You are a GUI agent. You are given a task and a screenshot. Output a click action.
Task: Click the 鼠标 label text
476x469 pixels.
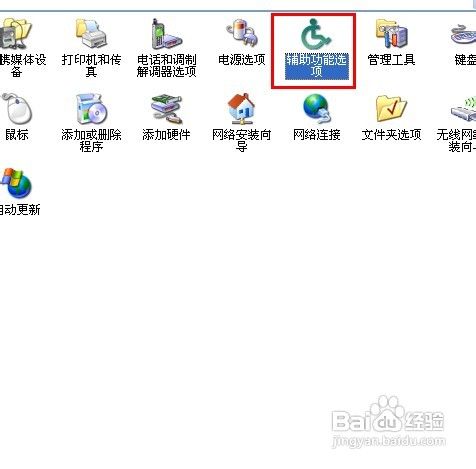click(x=17, y=135)
